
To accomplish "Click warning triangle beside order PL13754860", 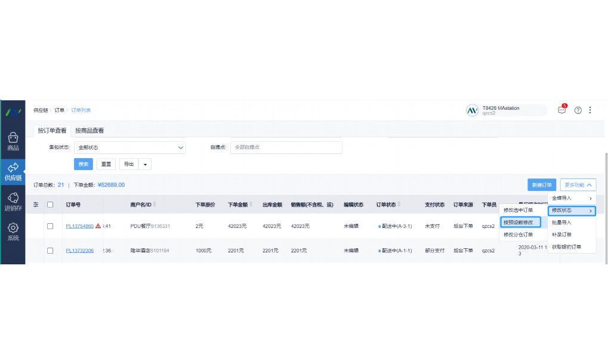I will (98, 226).
